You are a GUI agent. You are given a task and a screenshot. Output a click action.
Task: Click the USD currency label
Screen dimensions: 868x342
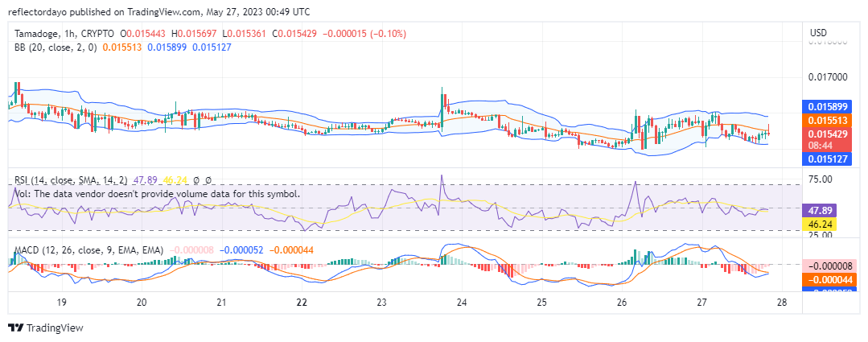click(818, 33)
